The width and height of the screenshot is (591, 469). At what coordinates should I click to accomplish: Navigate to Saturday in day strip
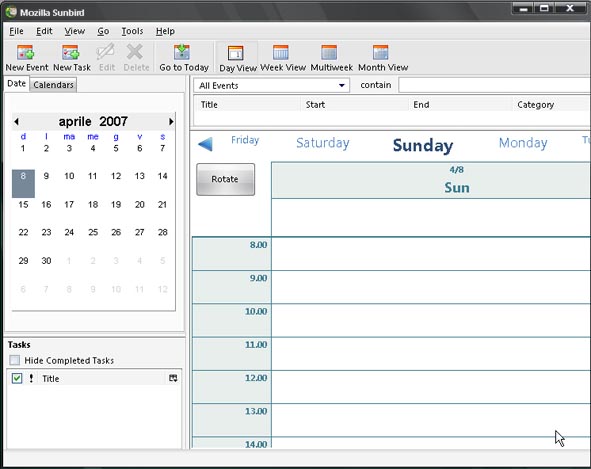tap(323, 143)
